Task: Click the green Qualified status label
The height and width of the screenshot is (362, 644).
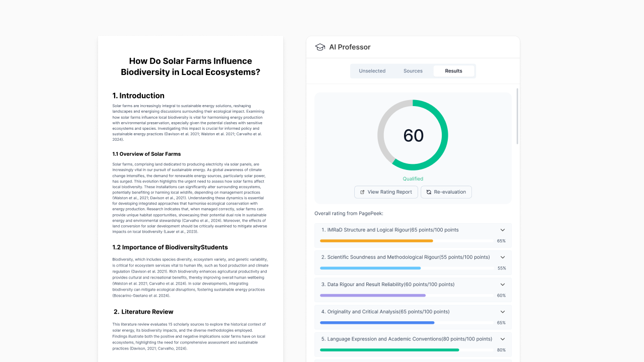Action: click(413, 179)
